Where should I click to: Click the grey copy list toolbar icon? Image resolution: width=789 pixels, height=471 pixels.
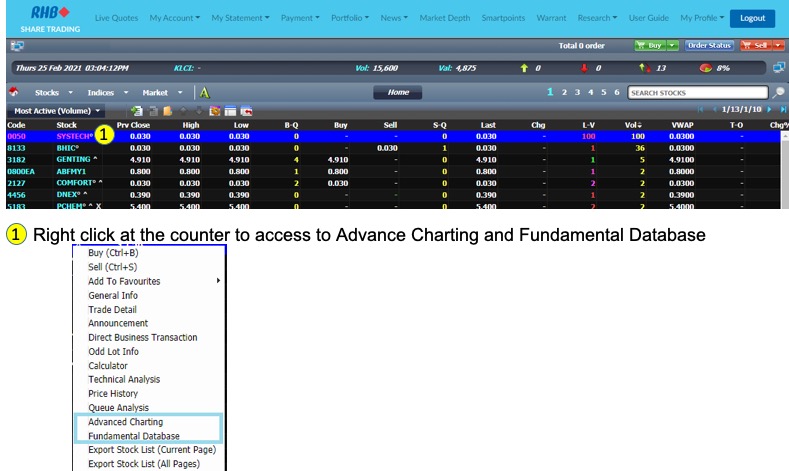153,111
